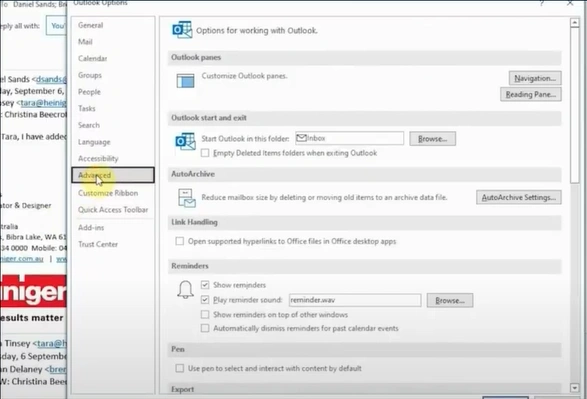
Task: Click the Outlook panes layout icon
Action: [x=185, y=80]
